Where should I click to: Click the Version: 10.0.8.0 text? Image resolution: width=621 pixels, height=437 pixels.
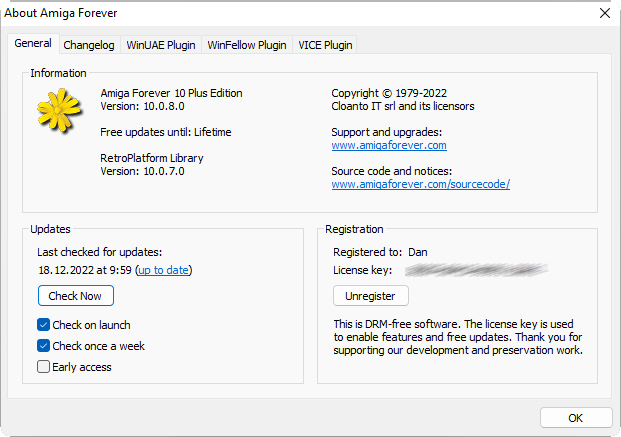(142, 106)
